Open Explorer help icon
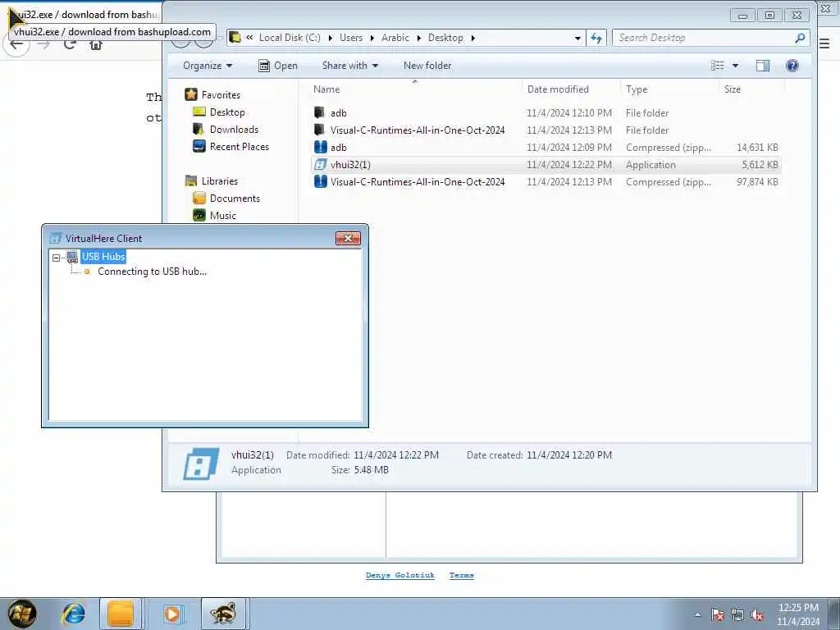 (792, 66)
